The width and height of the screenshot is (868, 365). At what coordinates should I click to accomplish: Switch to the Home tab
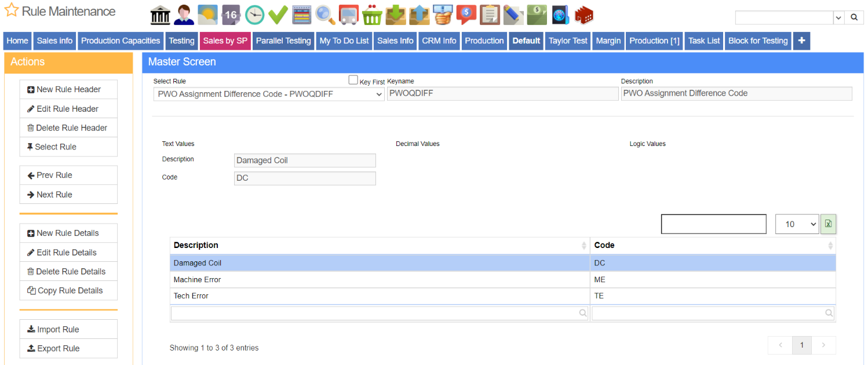point(17,41)
